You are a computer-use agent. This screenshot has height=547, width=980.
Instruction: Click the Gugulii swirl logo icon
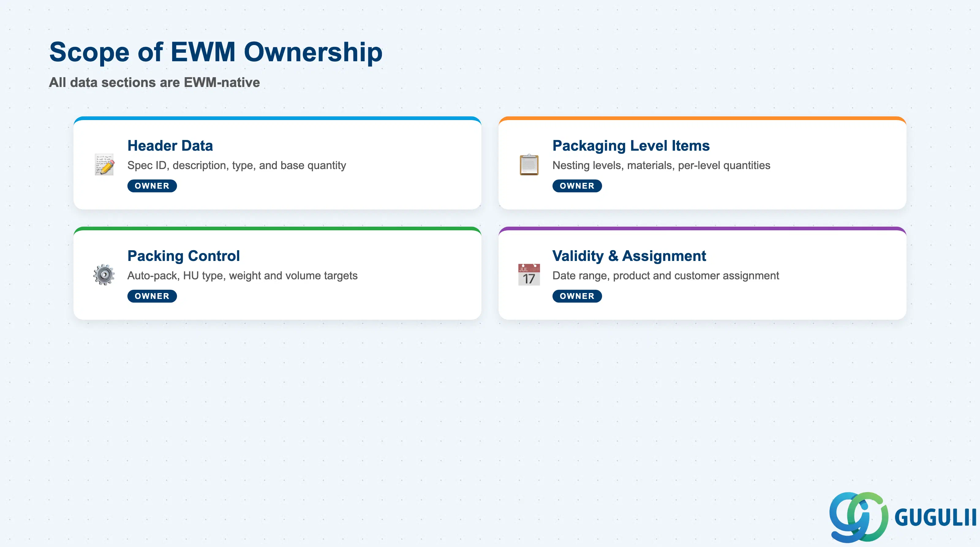click(859, 517)
